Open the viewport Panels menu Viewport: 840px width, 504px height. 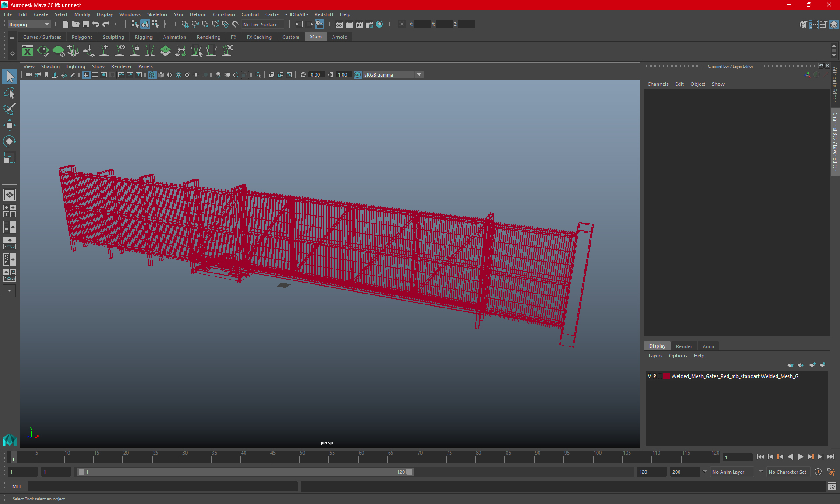145,66
